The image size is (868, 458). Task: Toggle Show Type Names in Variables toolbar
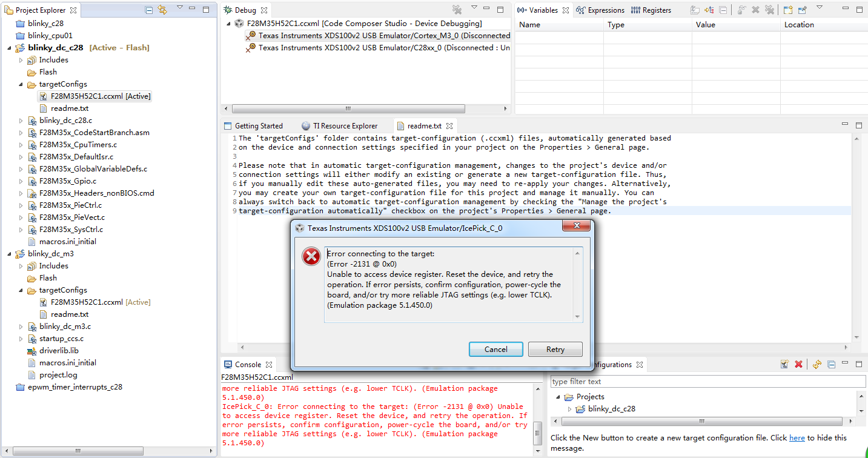[695, 10]
